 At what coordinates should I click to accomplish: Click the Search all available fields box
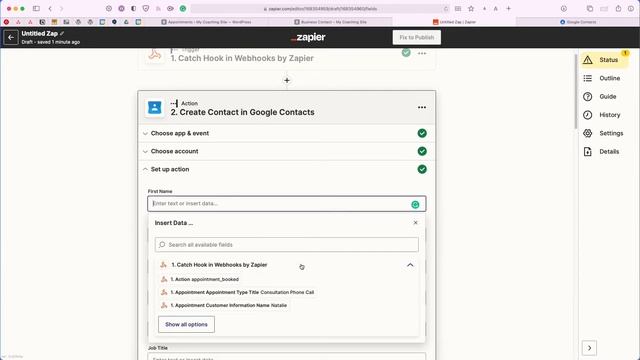(x=287, y=245)
